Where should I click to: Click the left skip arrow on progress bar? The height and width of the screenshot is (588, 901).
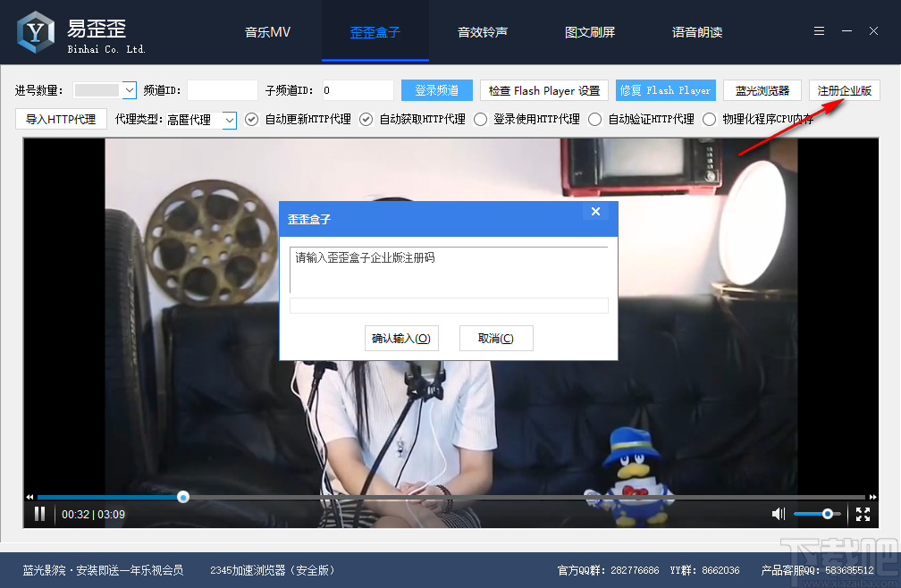[29, 496]
